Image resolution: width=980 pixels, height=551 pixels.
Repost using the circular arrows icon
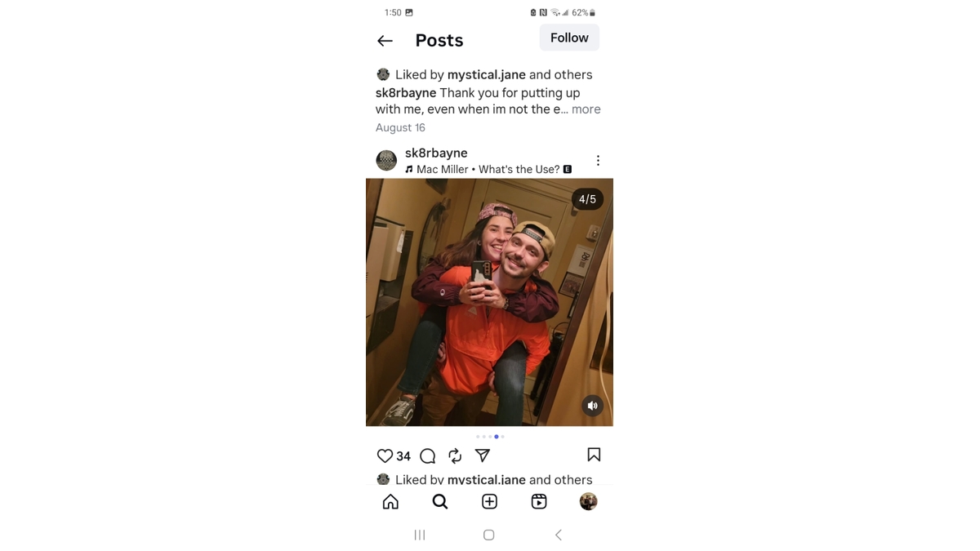click(x=455, y=455)
